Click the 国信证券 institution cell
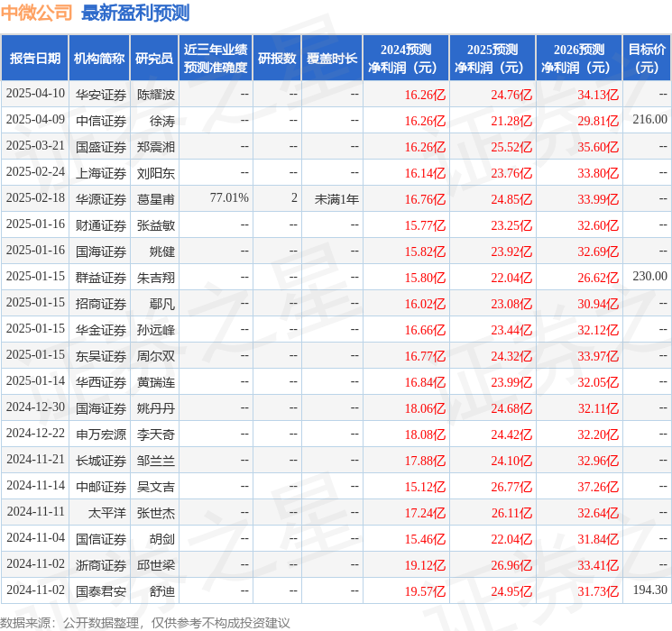 coord(101,538)
